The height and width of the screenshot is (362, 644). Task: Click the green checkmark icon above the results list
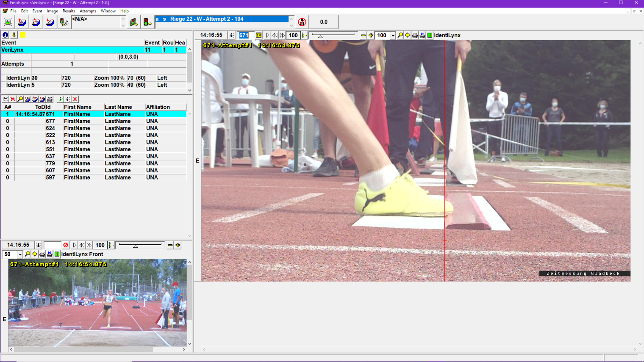tap(60, 99)
